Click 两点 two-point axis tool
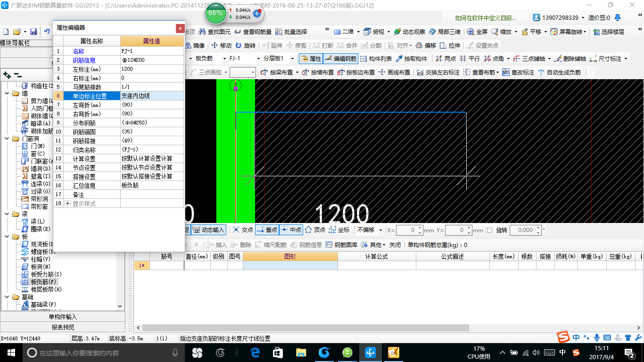Image resolution: width=644 pixels, height=362 pixels. tap(446, 58)
